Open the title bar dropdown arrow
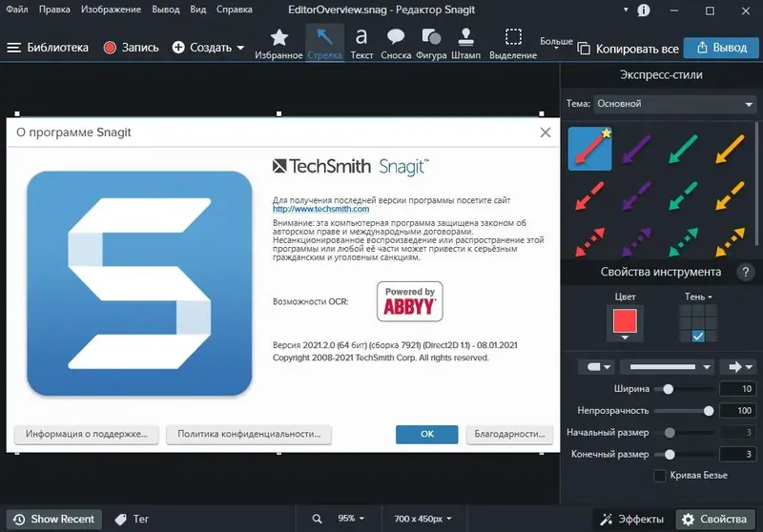The width and height of the screenshot is (763, 532). 626,10
